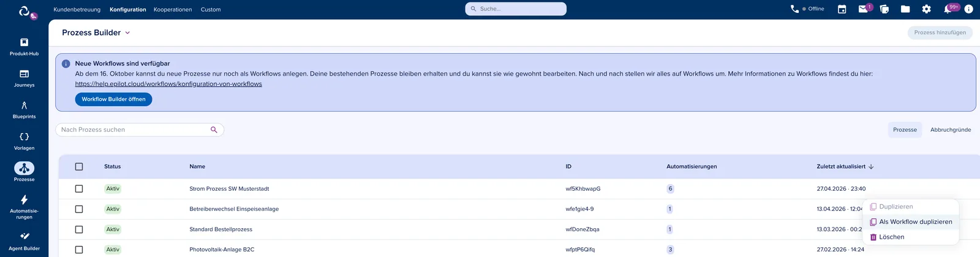Select Duplizieren from the context menu
This screenshot has height=257, width=980.
coord(911,207)
